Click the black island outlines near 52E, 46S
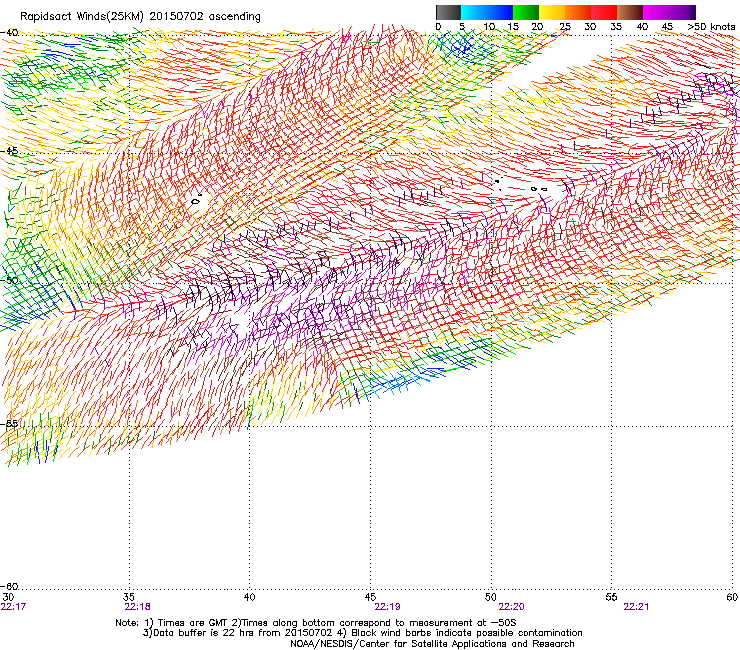 tap(539, 189)
